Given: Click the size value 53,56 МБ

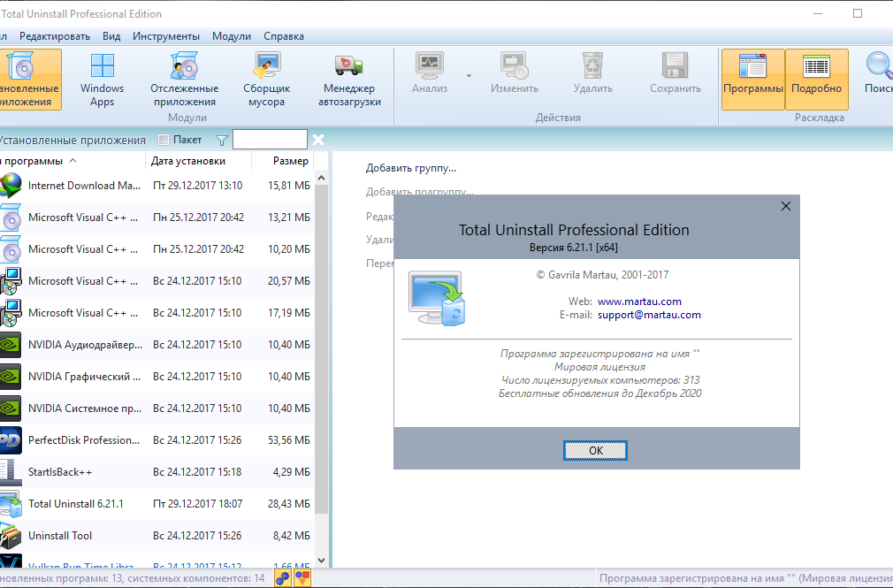Looking at the screenshot, I should click(x=289, y=440).
